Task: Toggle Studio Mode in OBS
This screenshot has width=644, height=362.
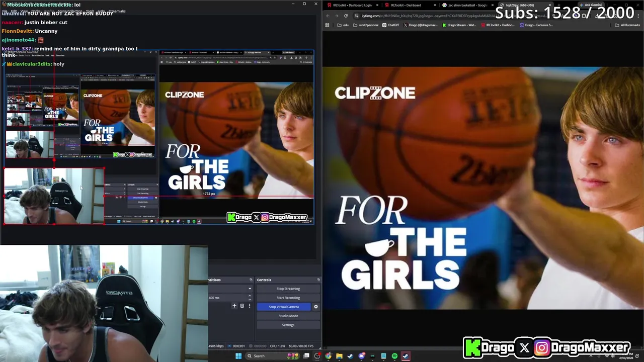Action: 288,316
